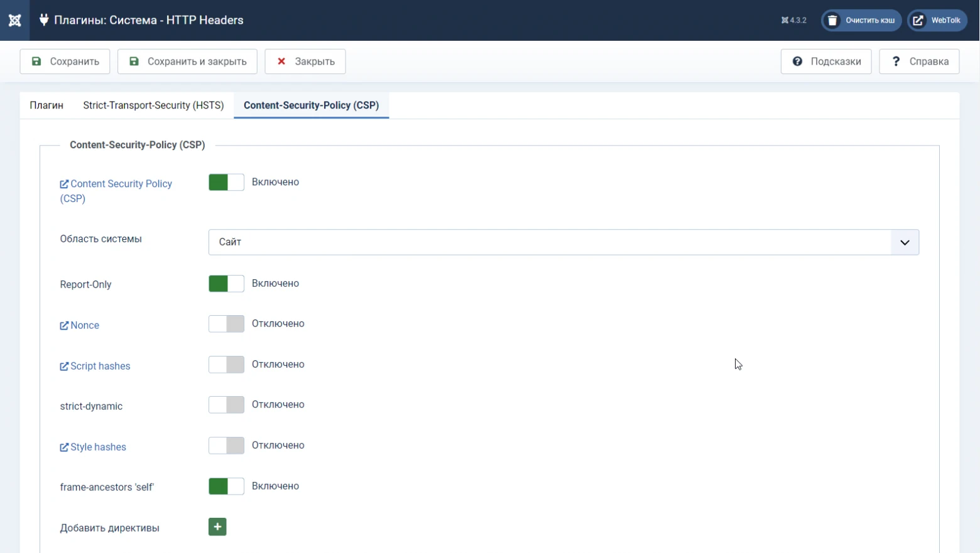Click the floppy disk icon in Сохранить
This screenshot has width=980, height=553.
(36, 62)
